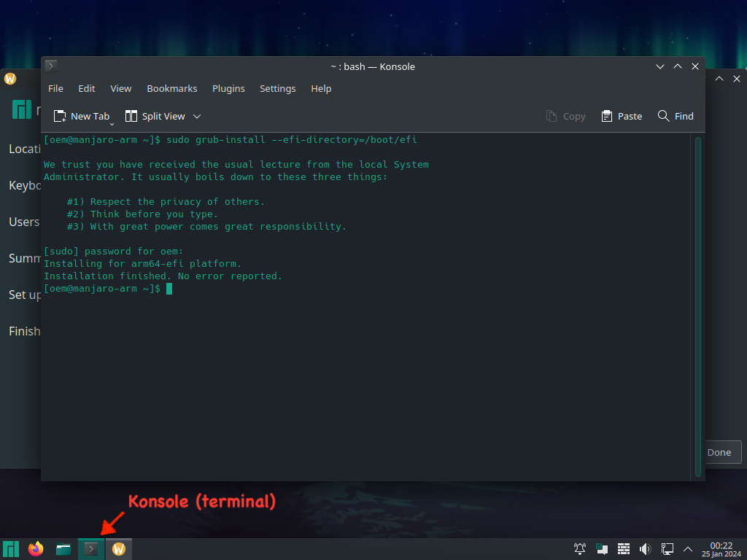Open the Help menu
The height and width of the screenshot is (560, 747).
click(321, 88)
